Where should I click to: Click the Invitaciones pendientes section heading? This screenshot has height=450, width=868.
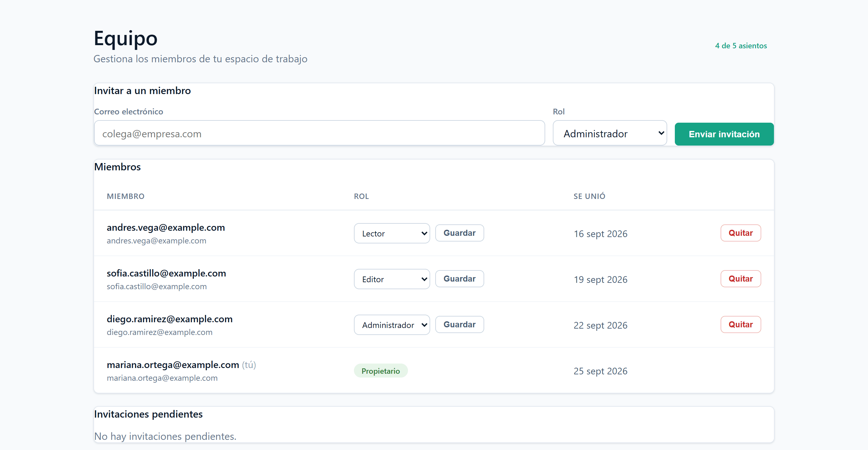(148, 414)
